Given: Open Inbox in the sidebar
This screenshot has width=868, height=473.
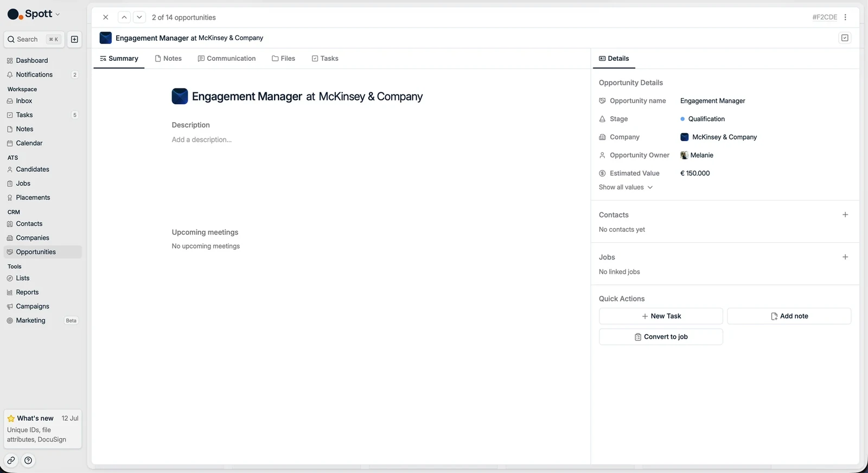Looking at the screenshot, I should coord(43,101).
